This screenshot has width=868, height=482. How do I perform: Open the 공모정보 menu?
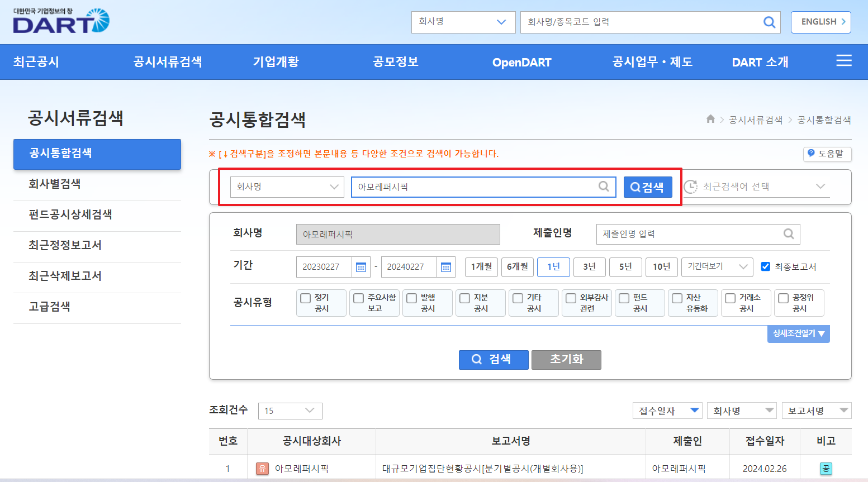[396, 62]
